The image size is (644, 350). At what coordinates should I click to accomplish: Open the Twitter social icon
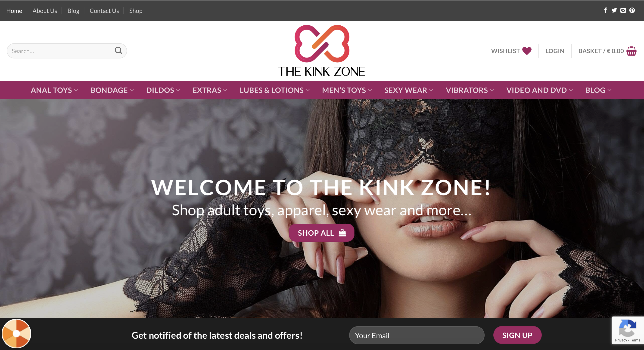click(x=614, y=10)
